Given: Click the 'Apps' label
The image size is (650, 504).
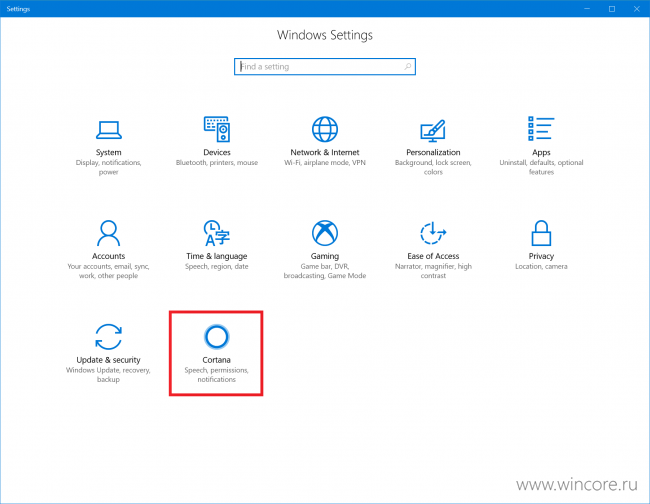Looking at the screenshot, I should [x=541, y=153].
